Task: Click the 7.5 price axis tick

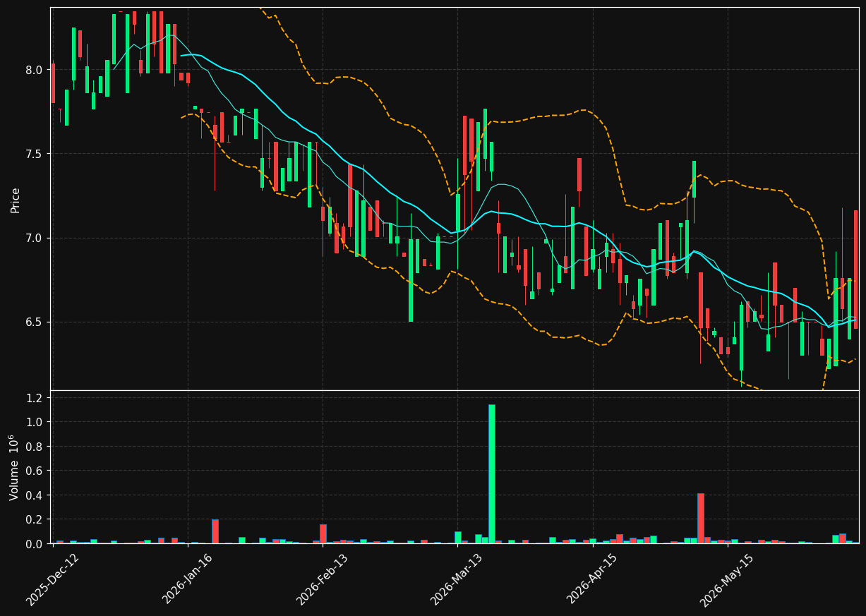Action: [35, 154]
